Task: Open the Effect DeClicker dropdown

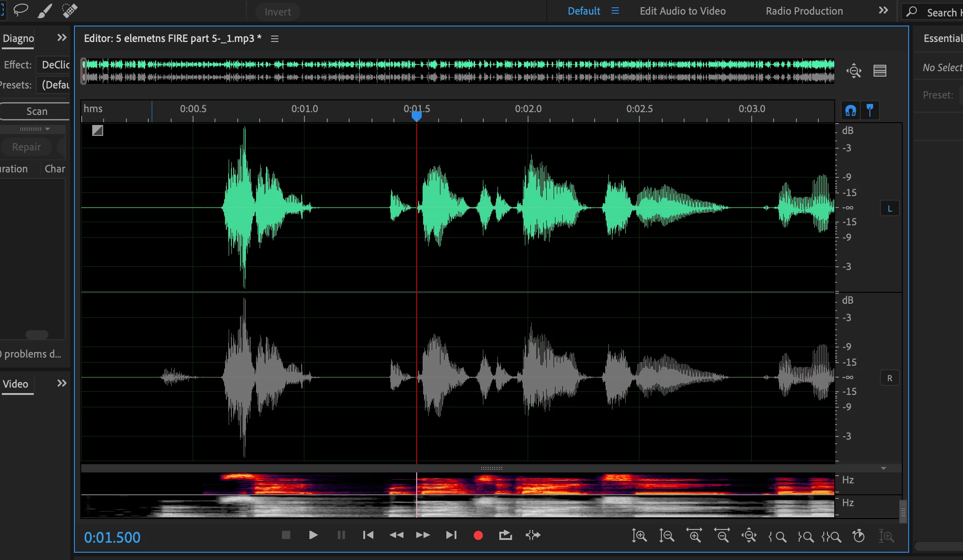Action: click(x=55, y=65)
